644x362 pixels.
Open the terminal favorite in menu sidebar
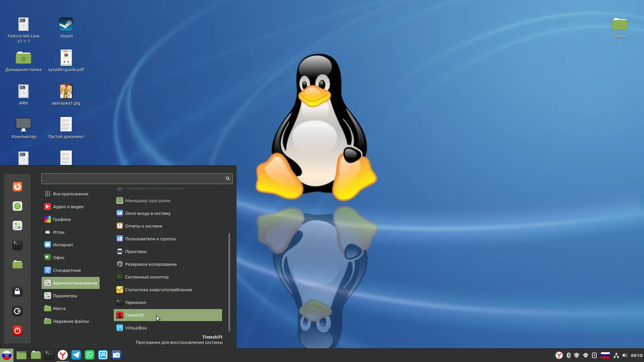click(18, 245)
